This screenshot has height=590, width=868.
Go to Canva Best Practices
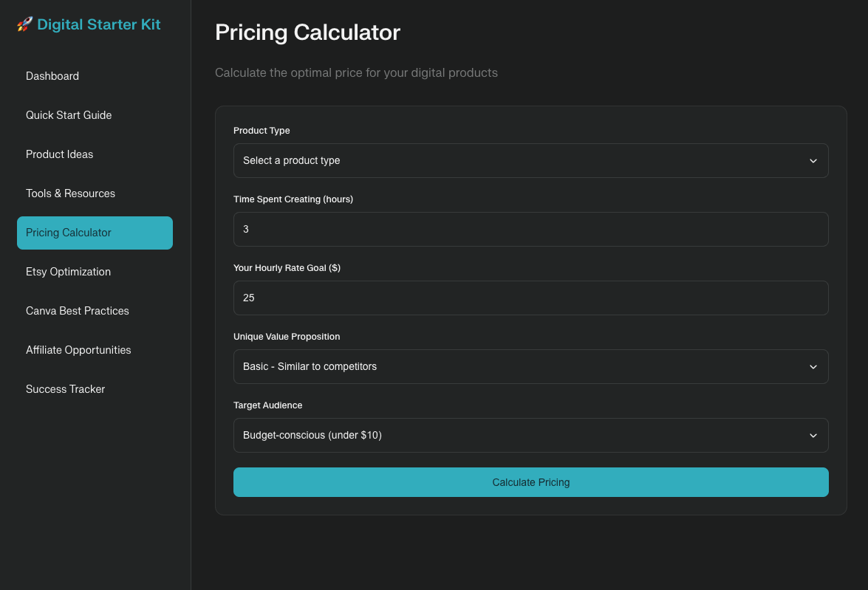click(x=78, y=311)
